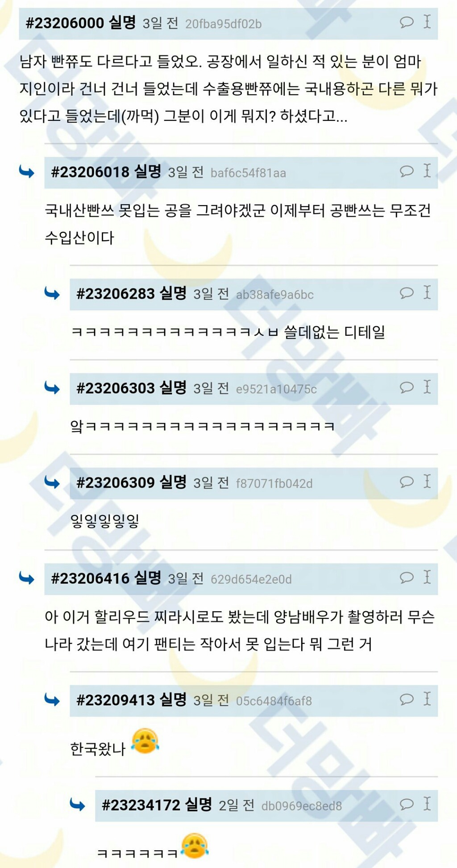Click reply bubble icon on comment #23234172
The width and height of the screenshot is (457, 868).
pos(407,804)
